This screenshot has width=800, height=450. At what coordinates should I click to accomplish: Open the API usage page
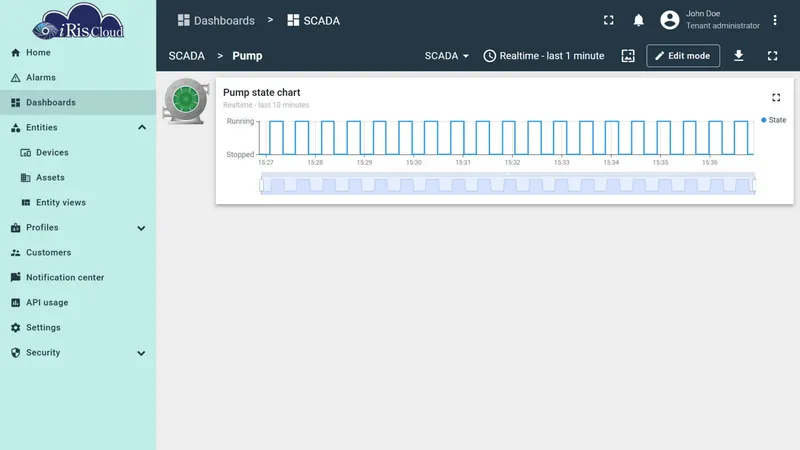point(78,303)
